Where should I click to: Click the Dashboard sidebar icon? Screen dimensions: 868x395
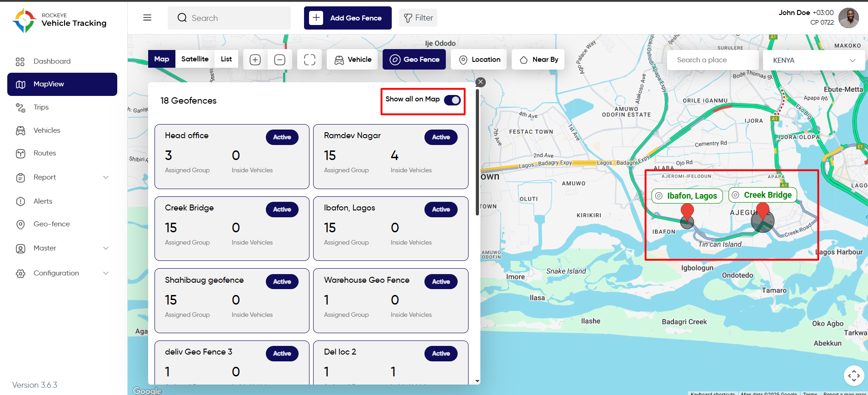click(x=20, y=61)
